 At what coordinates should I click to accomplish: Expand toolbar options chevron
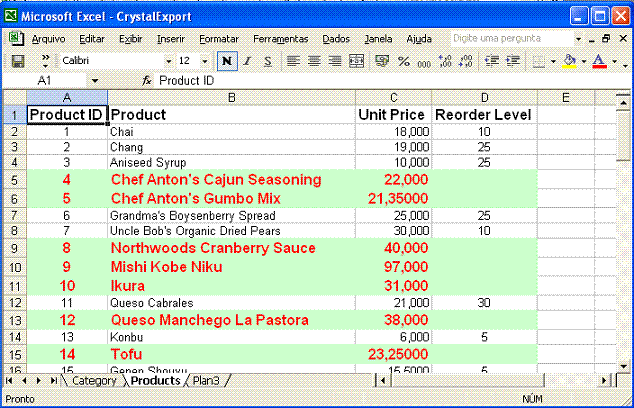coord(45,61)
